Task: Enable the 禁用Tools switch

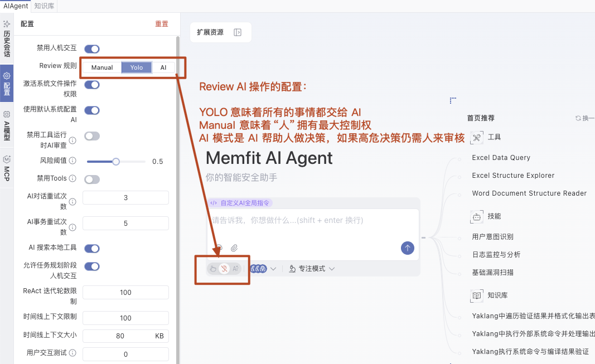Action: (92, 179)
